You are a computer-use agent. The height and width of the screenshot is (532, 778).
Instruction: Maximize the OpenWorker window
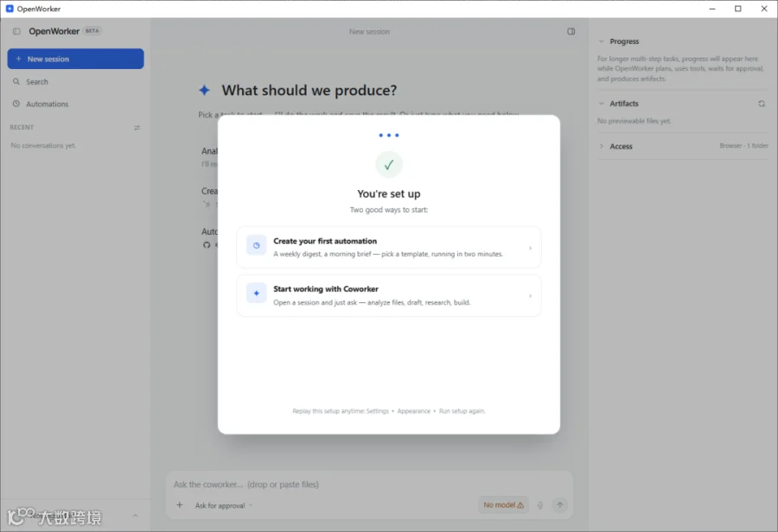[738, 9]
